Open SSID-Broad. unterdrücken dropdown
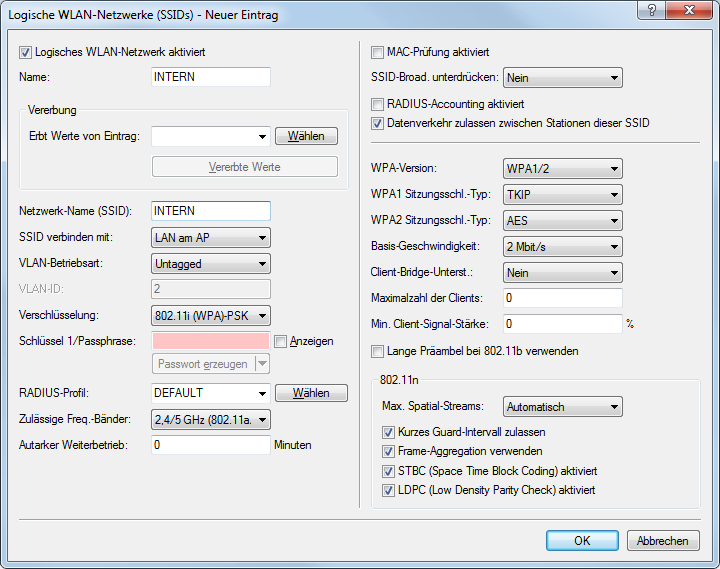720x569 pixels. tap(562, 78)
